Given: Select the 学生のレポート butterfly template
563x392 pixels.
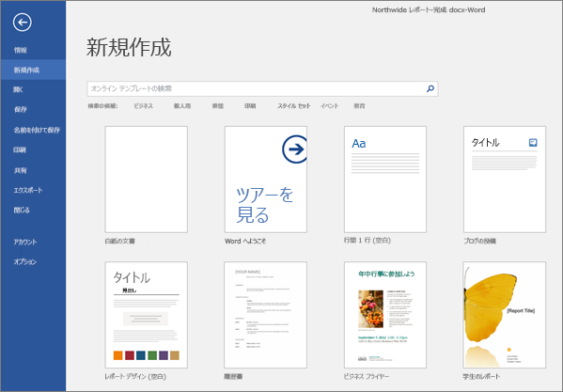Looking at the screenshot, I should point(505,315).
